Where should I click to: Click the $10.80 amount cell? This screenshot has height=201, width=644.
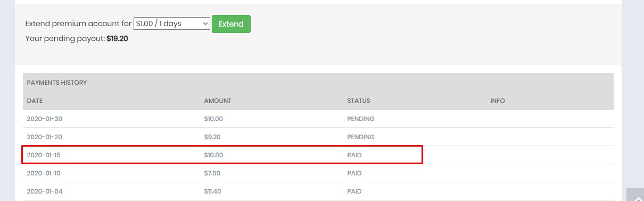coord(213,155)
